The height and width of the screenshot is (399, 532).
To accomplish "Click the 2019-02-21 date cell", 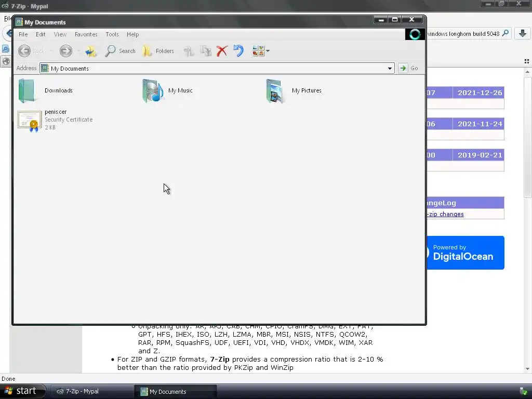I will click(480, 155).
